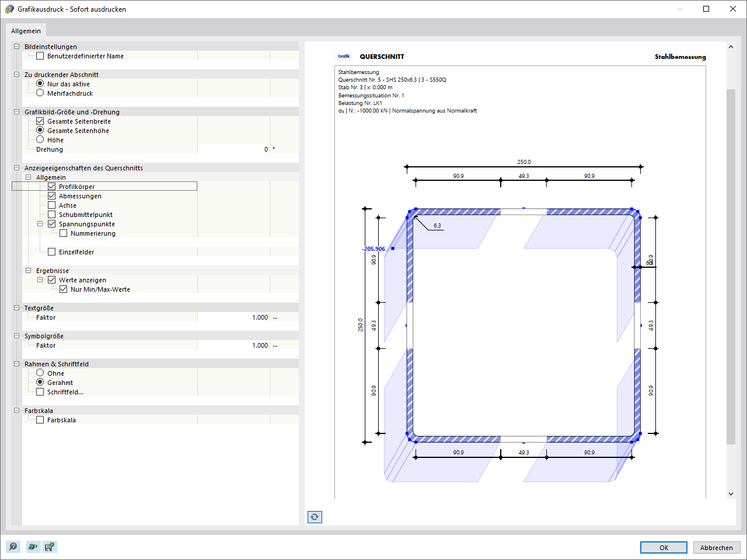Maximize the Grafikausdruck window
Image resolution: width=747 pixels, height=560 pixels.
coord(706,9)
